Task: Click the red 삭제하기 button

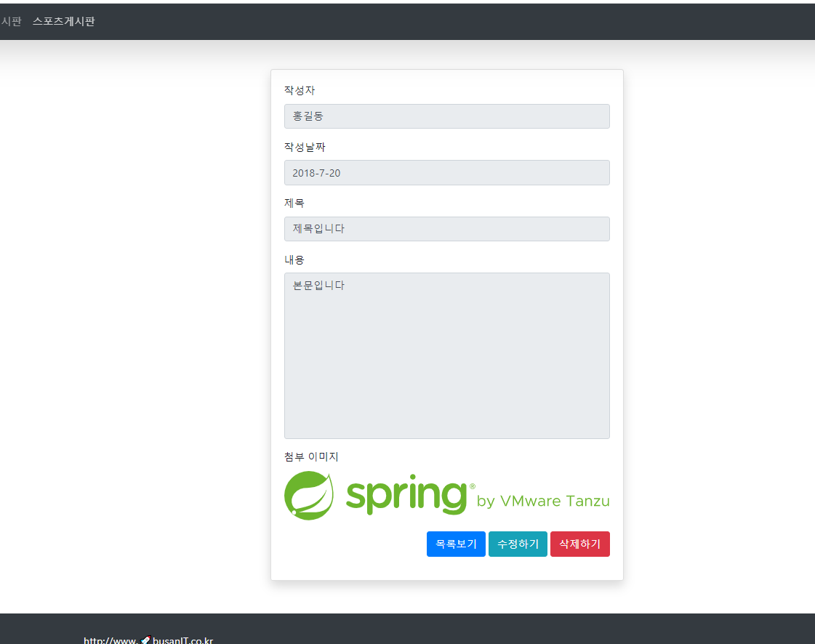Action: [x=579, y=544]
